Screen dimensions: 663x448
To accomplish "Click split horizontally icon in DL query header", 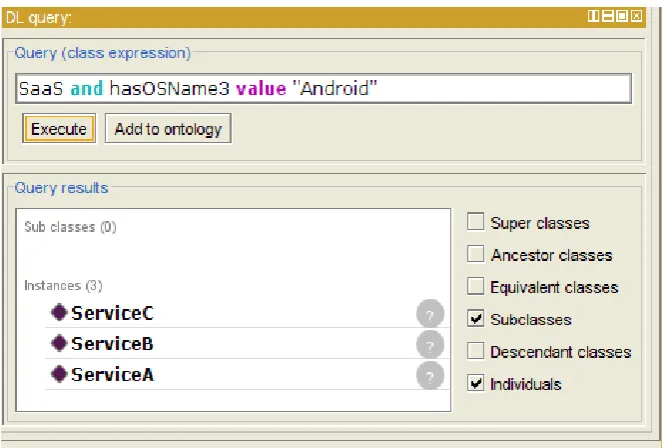I will (608, 16).
